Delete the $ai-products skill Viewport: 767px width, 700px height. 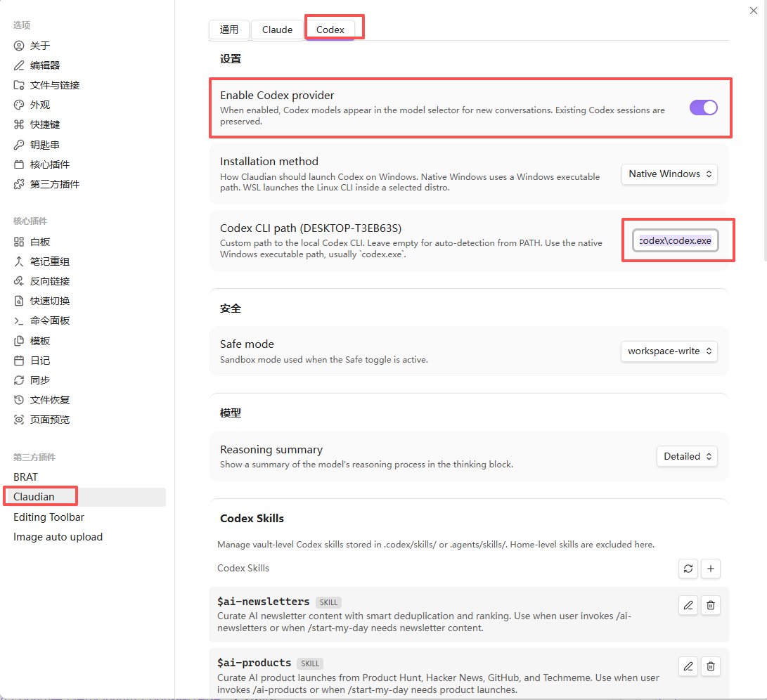pyautogui.click(x=711, y=666)
